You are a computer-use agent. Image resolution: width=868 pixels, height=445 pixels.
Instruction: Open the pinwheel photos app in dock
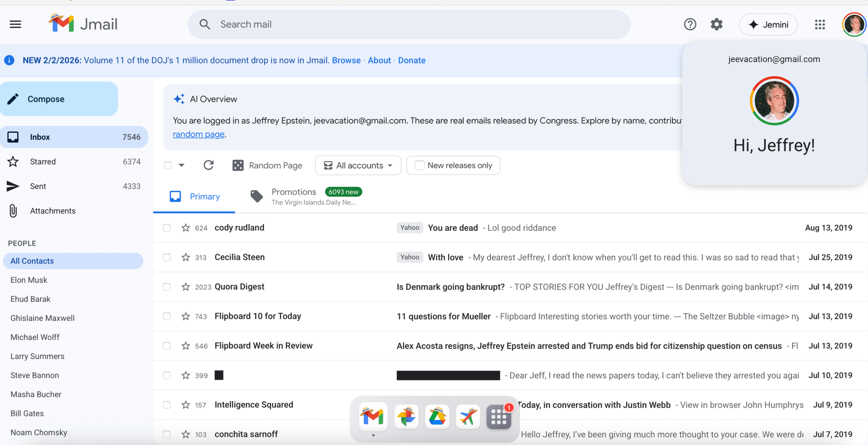pos(406,416)
